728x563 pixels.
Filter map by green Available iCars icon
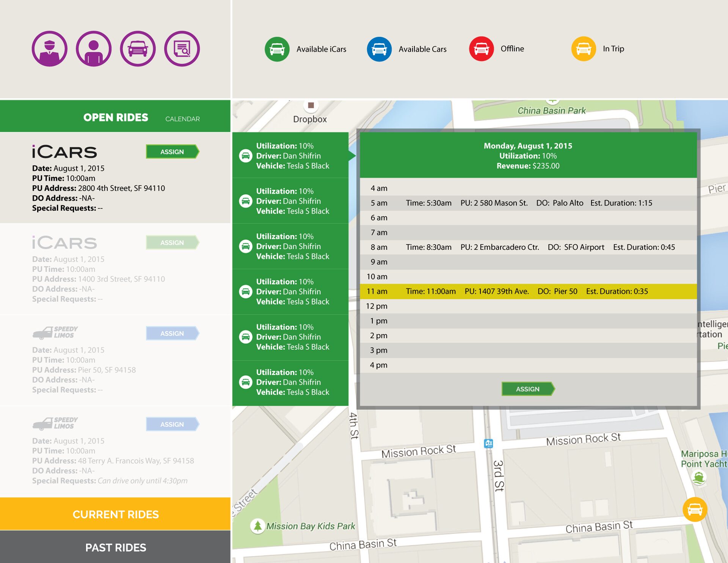(277, 49)
